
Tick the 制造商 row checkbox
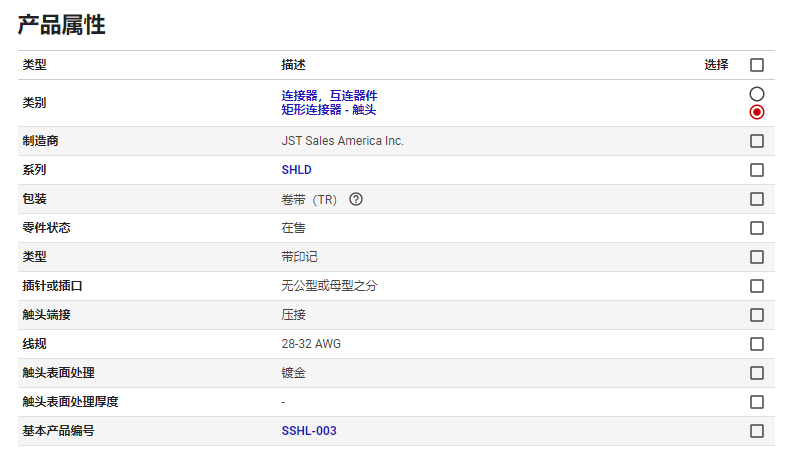[x=757, y=141]
